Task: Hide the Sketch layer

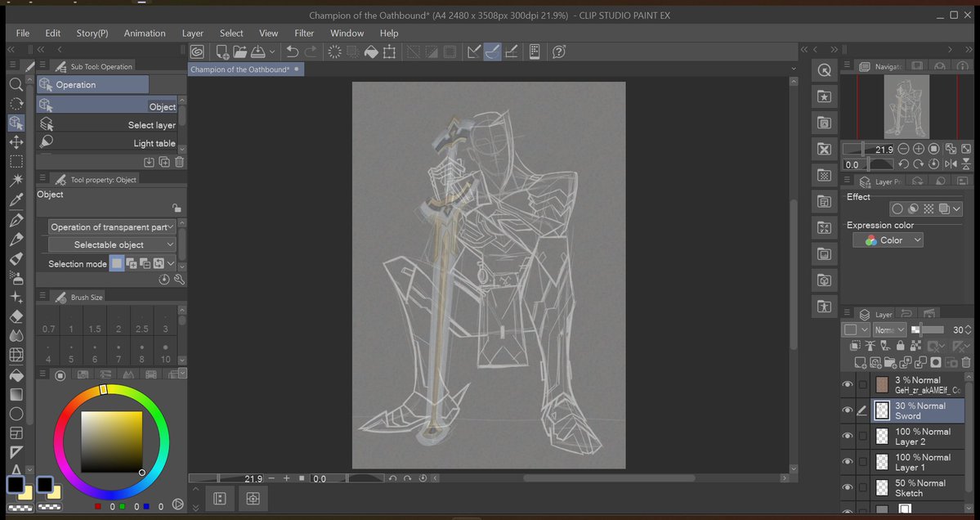Action: coord(848,487)
